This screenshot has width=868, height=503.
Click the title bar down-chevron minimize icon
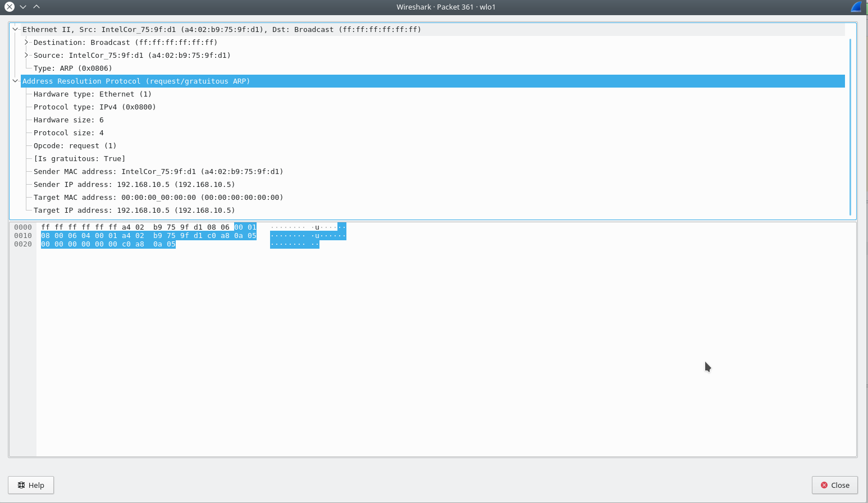pyautogui.click(x=23, y=7)
